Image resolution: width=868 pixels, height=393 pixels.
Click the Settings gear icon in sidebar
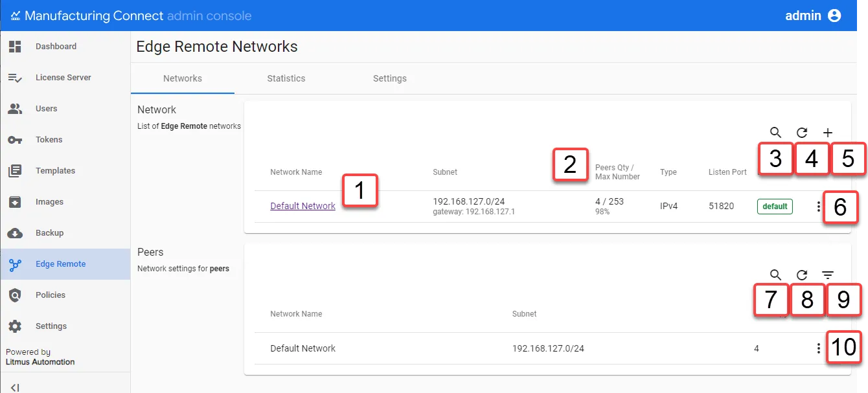(15, 326)
